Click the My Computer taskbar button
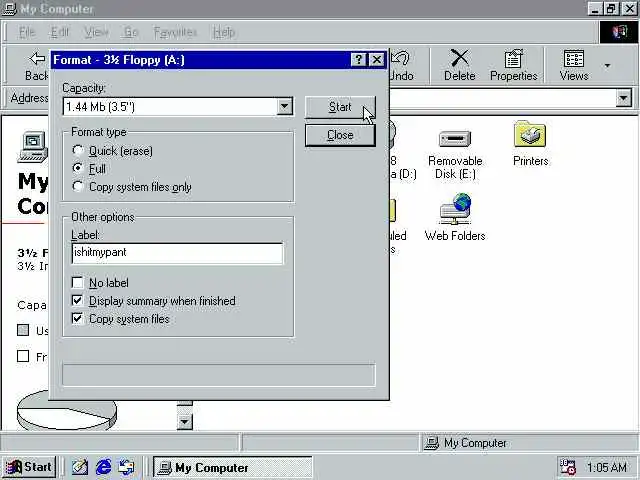This screenshot has height=480, width=640. tap(233, 467)
